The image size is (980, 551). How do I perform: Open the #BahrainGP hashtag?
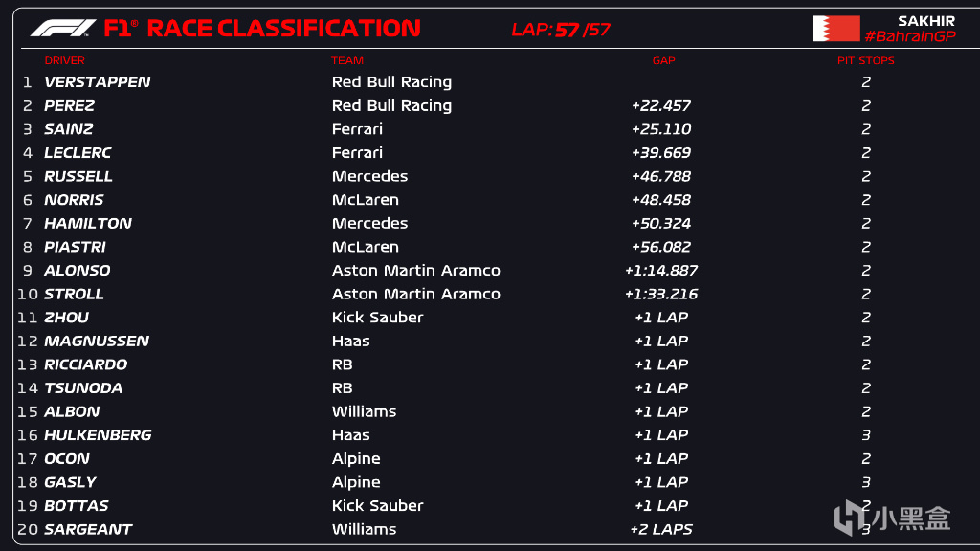pyautogui.click(x=909, y=36)
